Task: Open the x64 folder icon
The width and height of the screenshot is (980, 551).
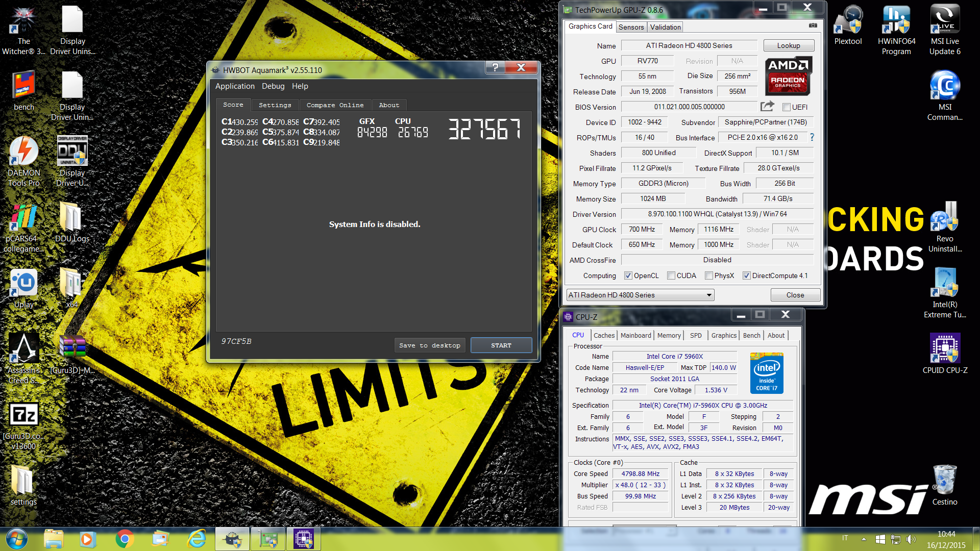Action: tap(72, 288)
